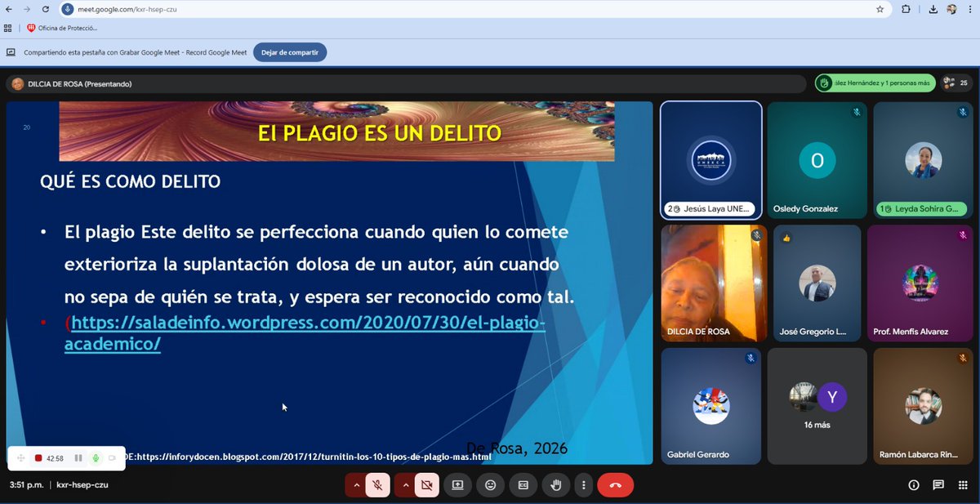Open meeting details info icon
Image resolution: width=980 pixels, height=504 pixels.
[x=912, y=484]
